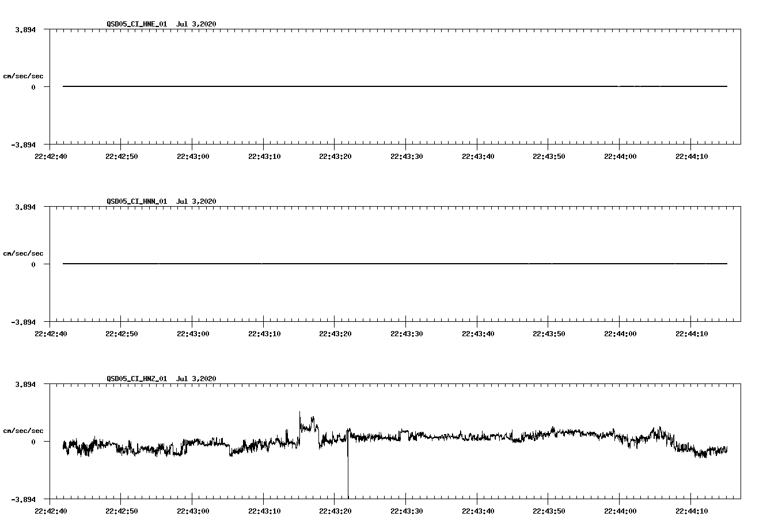
Task: Pick 22:43:20 time label beneath HNZ plot
Action: (335, 511)
